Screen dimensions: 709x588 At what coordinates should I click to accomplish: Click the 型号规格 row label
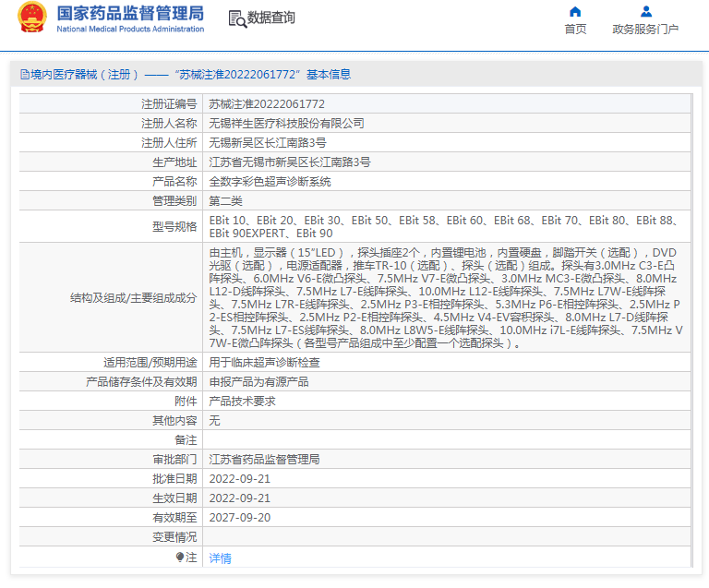click(174, 226)
